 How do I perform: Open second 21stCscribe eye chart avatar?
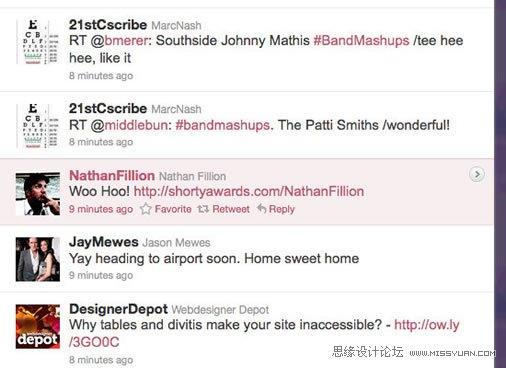pos(38,126)
